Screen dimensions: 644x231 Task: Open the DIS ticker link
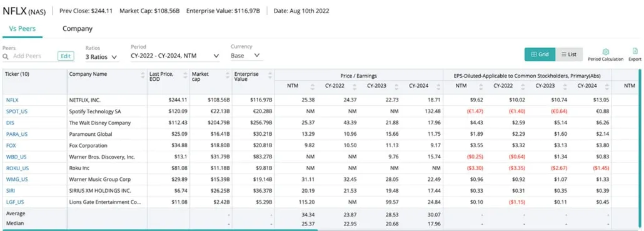(x=10, y=123)
